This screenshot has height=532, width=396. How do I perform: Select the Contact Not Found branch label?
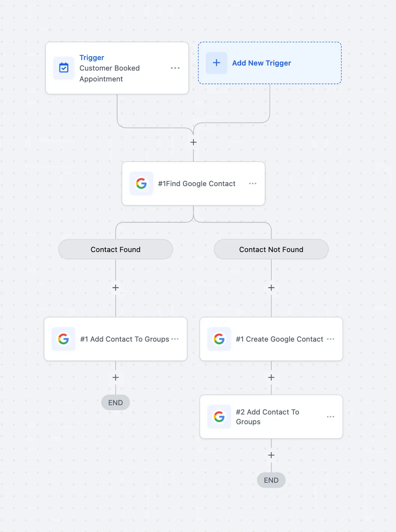tap(271, 249)
